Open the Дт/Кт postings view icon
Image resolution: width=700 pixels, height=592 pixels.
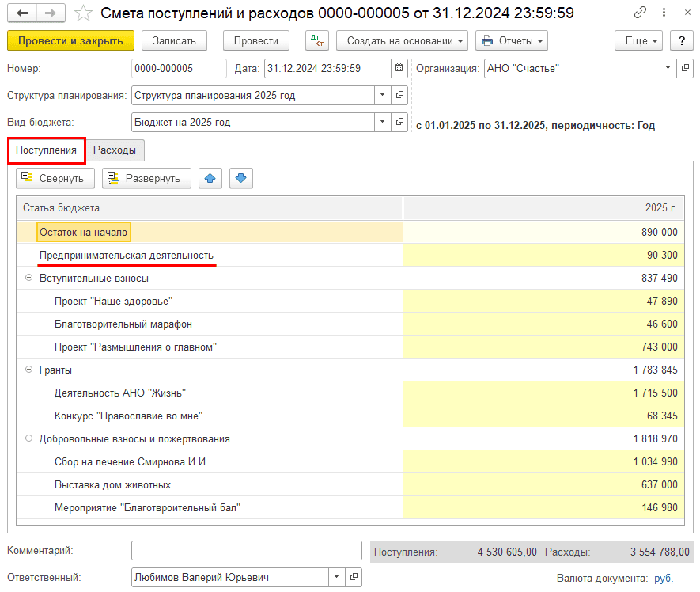tap(317, 41)
